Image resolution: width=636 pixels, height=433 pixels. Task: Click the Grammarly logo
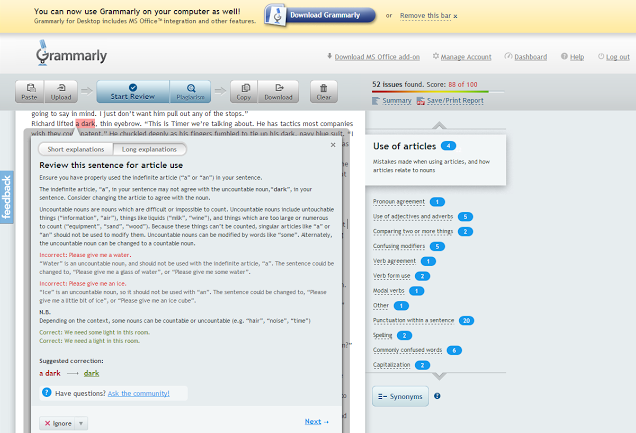[x=71, y=54]
